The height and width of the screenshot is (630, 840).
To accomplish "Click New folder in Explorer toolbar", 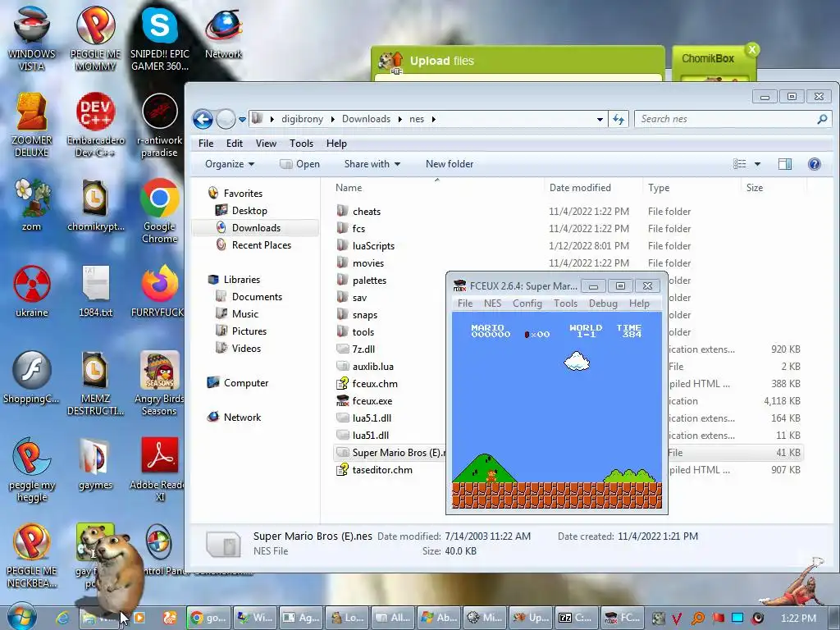I will pyautogui.click(x=450, y=164).
